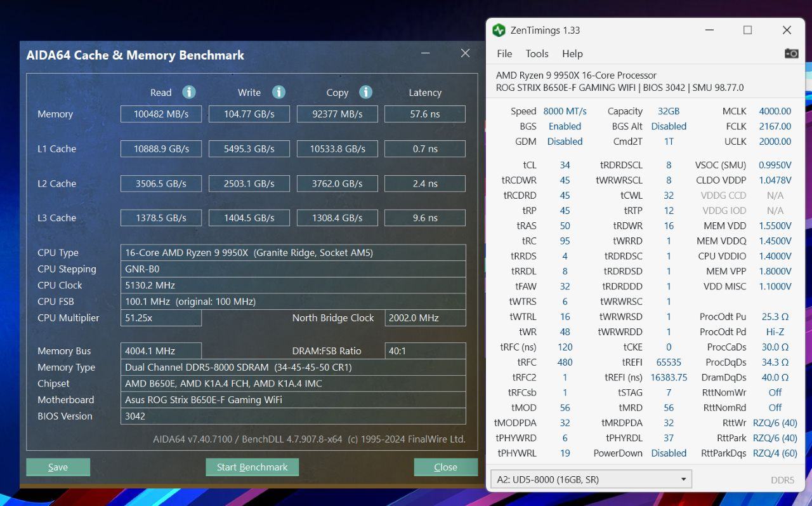
Task: Maximize the ZenTimings window
Action: coord(748,30)
